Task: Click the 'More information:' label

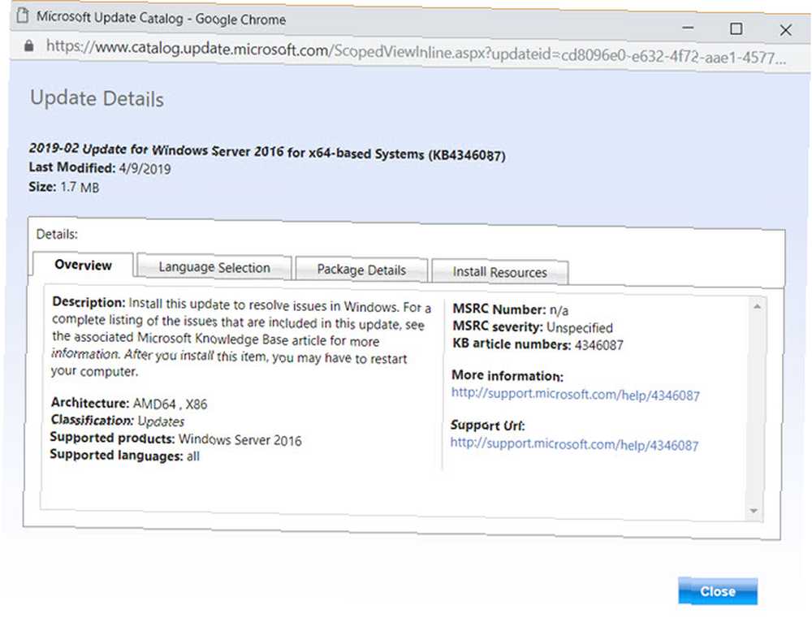Action: click(x=508, y=376)
